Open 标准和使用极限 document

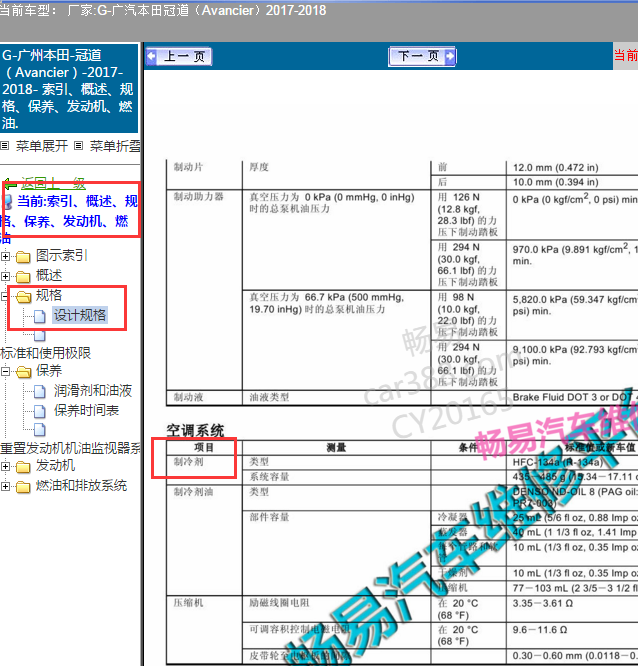(45, 353)
